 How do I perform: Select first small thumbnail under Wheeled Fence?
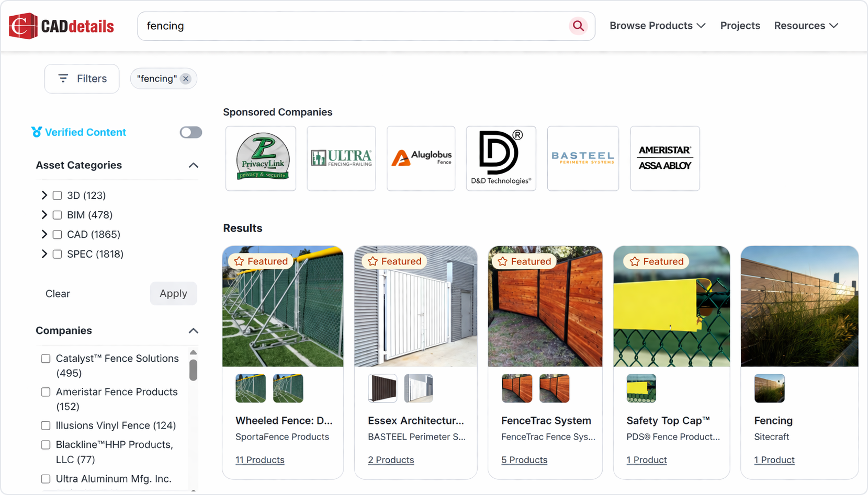click(251, 388)
